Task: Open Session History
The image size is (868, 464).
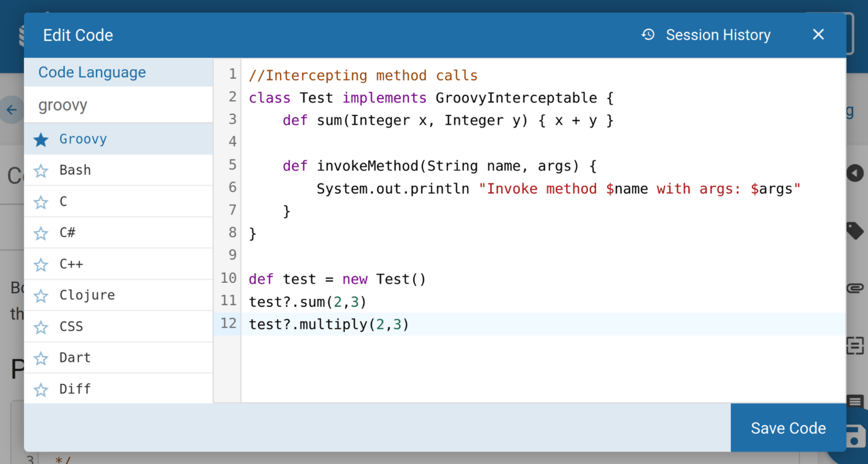Action: pos(706,35)
